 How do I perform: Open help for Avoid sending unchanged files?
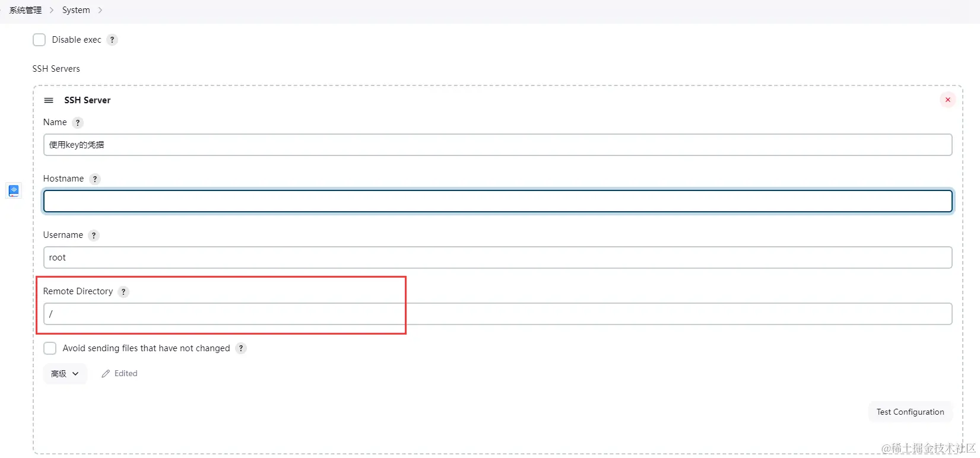click(241, 348)
